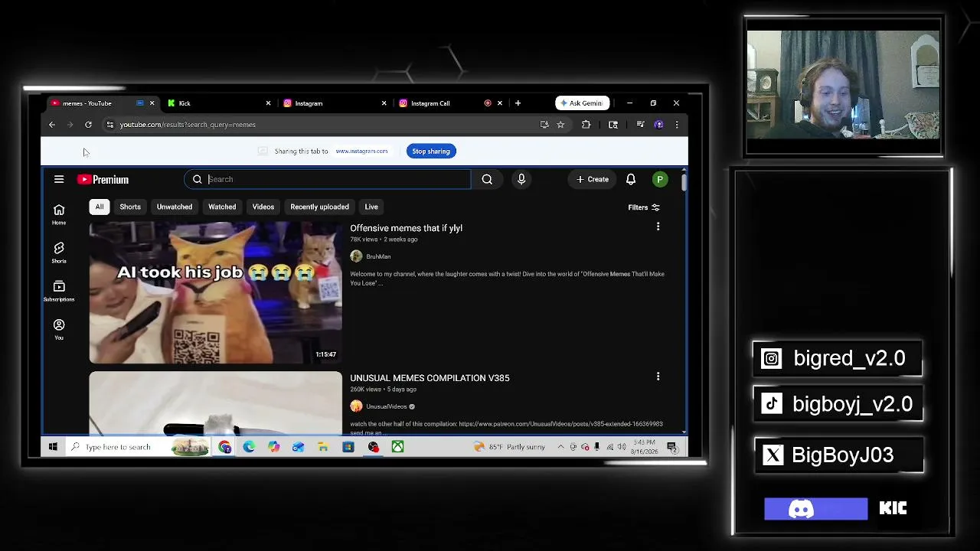Viewport: 980px width, 551px height.
Task: Open the Chrome three-dot menu
Action: (677, 125)
